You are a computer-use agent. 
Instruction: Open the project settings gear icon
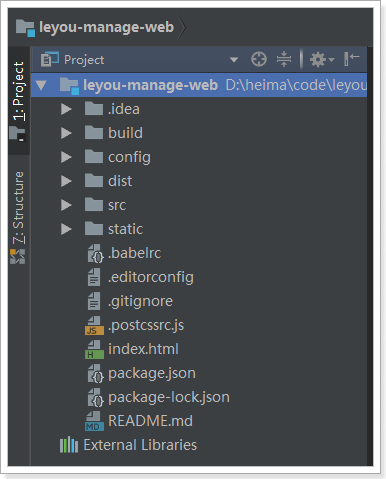point(322,60)
